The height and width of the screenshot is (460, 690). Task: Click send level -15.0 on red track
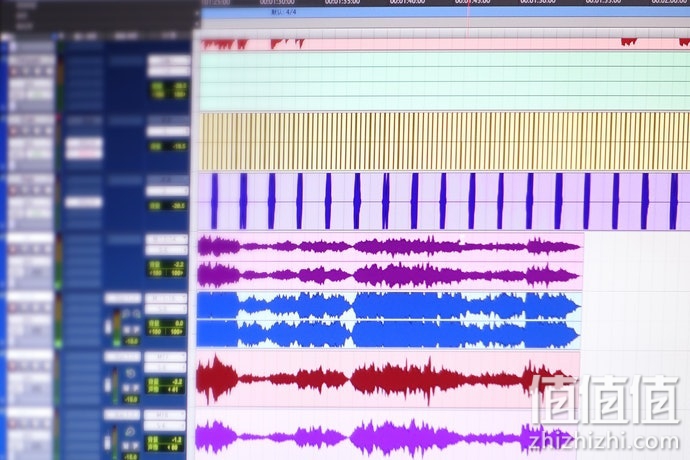coord(131,399)
